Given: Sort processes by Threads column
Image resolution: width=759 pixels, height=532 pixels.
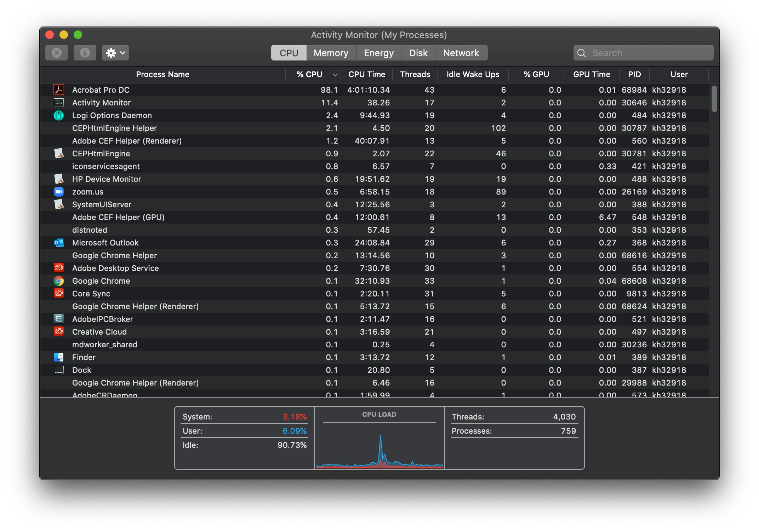Looking at the screenshot, I should 415,75.
